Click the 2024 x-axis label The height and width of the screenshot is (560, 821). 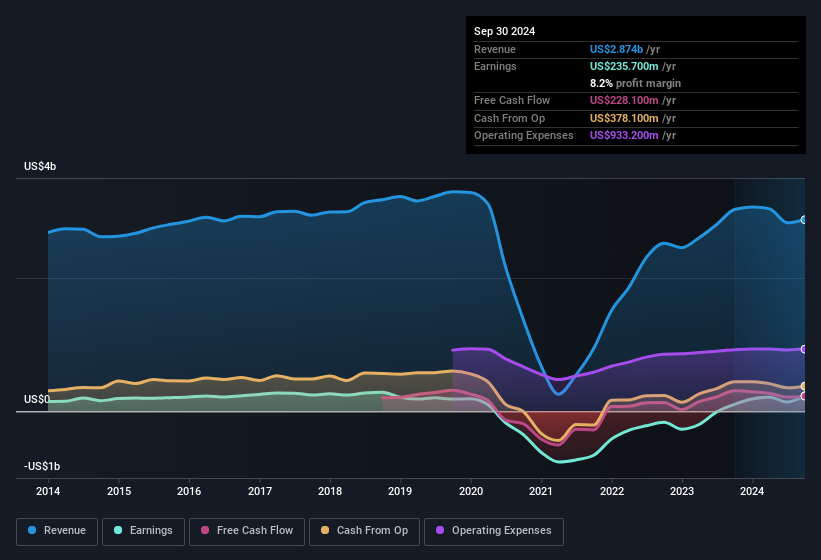tap(752, 491)
